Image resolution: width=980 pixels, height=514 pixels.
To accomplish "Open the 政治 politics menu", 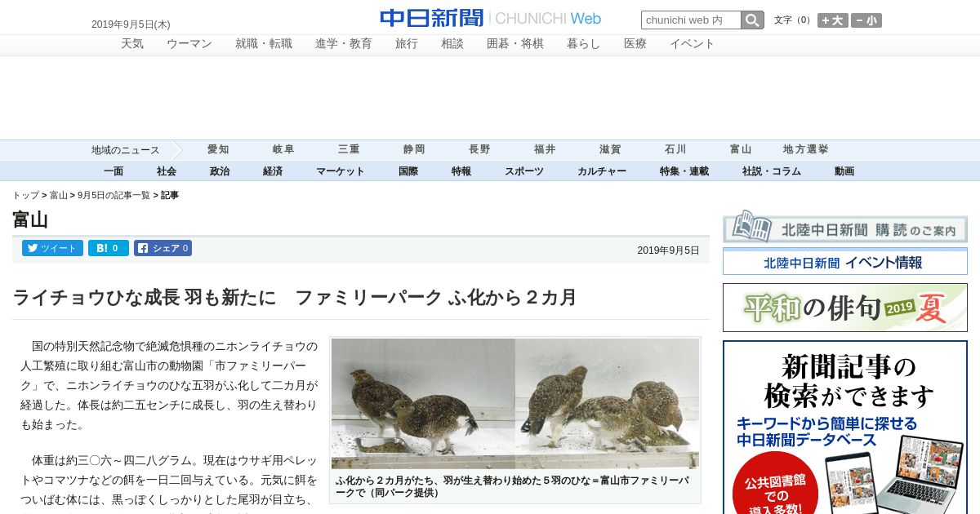I will (220, 171).
